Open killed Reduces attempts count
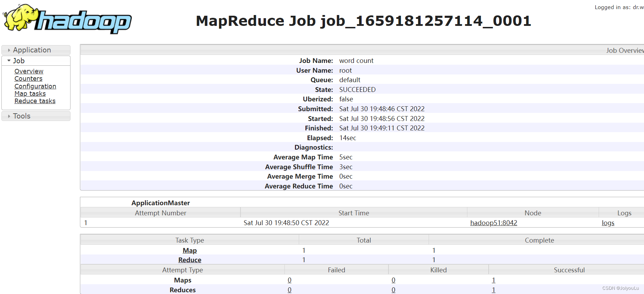This screenshot has height=294, width=644. point(393,290)
